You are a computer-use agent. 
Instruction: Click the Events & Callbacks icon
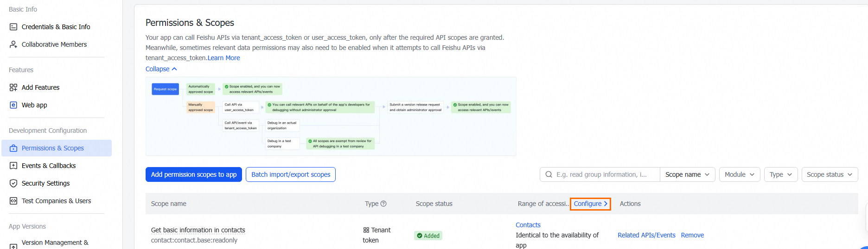point(13,166)
